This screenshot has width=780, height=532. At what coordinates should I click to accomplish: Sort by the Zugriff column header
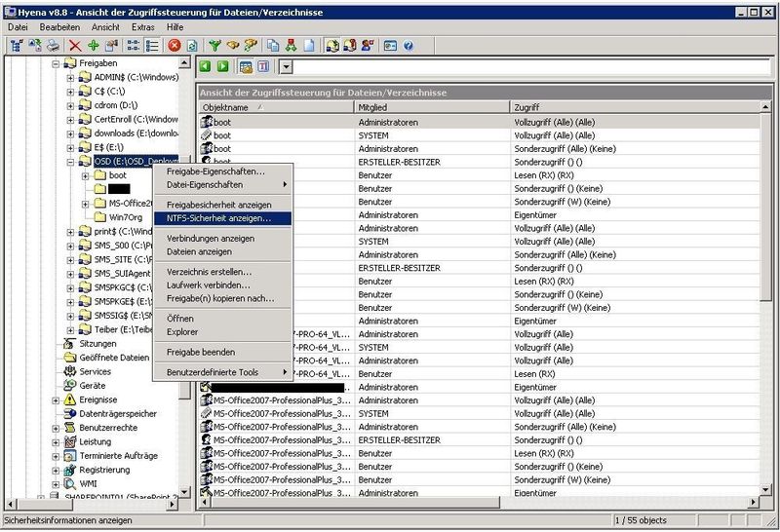click(636, 107)
